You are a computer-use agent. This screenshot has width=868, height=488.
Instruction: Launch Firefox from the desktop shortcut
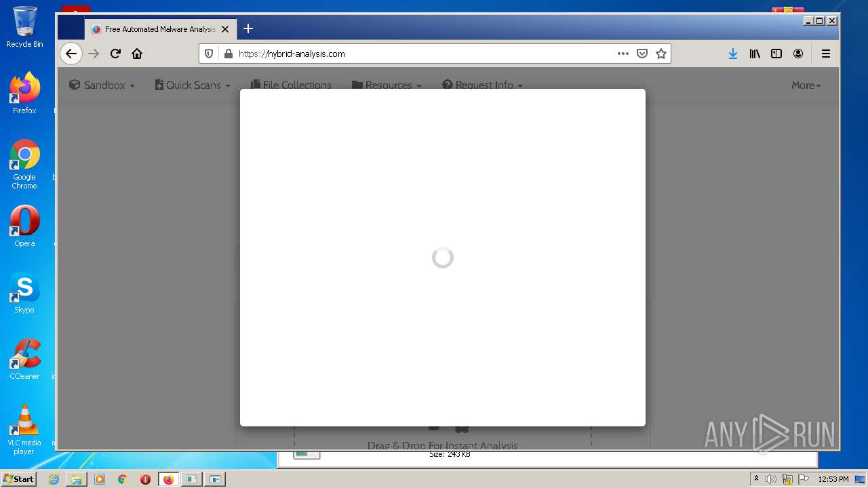[24, 93]
